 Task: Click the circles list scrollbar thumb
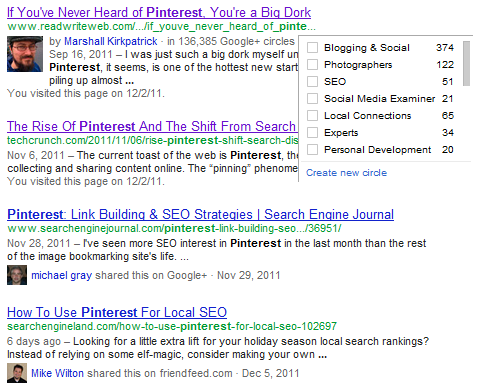(466, 63)
